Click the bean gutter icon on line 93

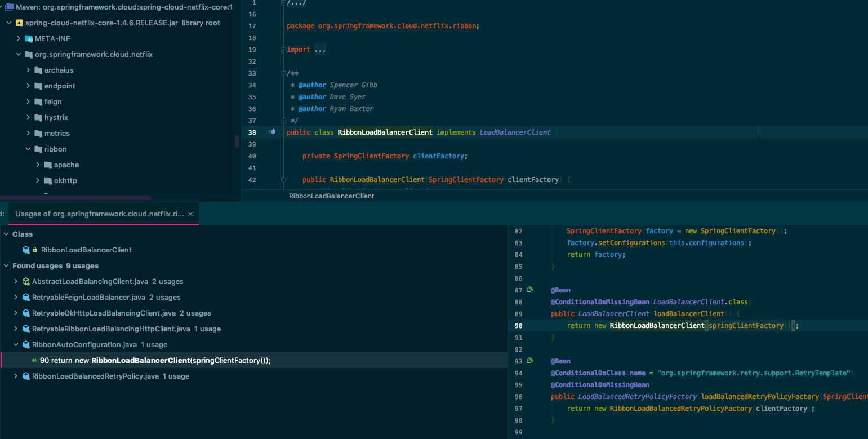529,361
